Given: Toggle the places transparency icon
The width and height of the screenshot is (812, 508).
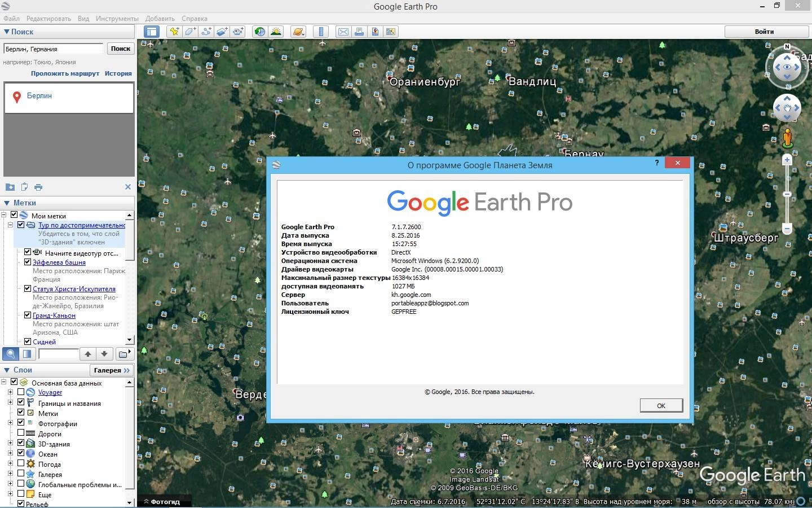Looking at the screenshot, I should 27,354.
